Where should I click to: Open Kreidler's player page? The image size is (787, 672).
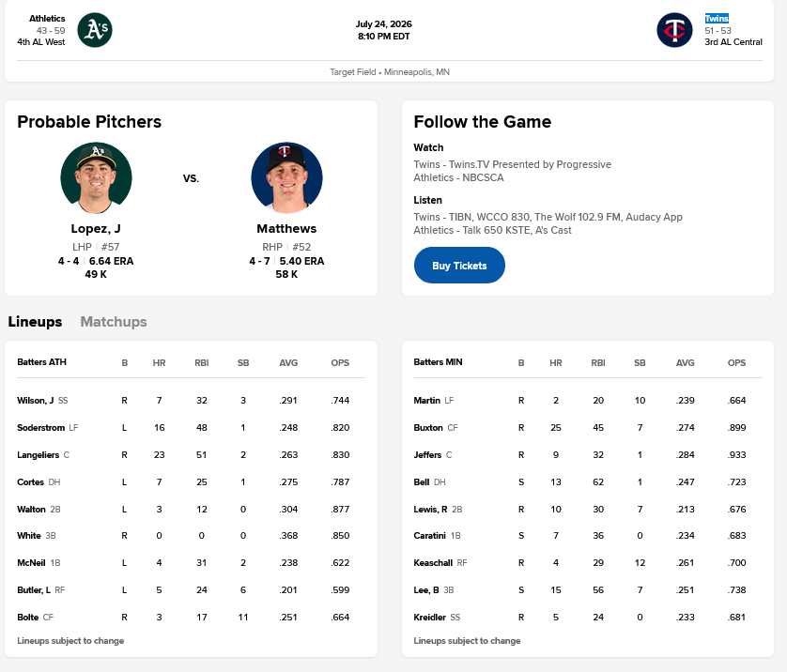(x=429, y=618)
